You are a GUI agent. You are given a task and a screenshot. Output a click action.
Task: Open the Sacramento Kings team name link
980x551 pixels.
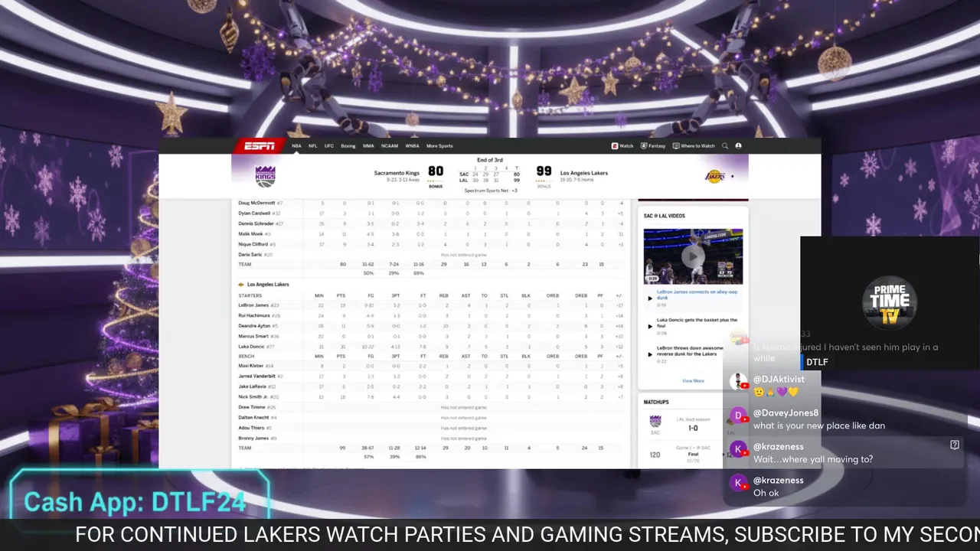[397, 173]
